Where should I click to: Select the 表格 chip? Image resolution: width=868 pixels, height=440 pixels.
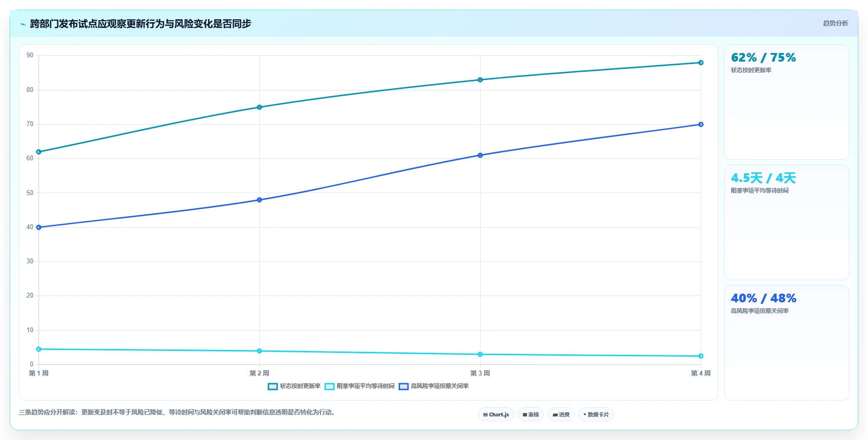coord(531,414)
